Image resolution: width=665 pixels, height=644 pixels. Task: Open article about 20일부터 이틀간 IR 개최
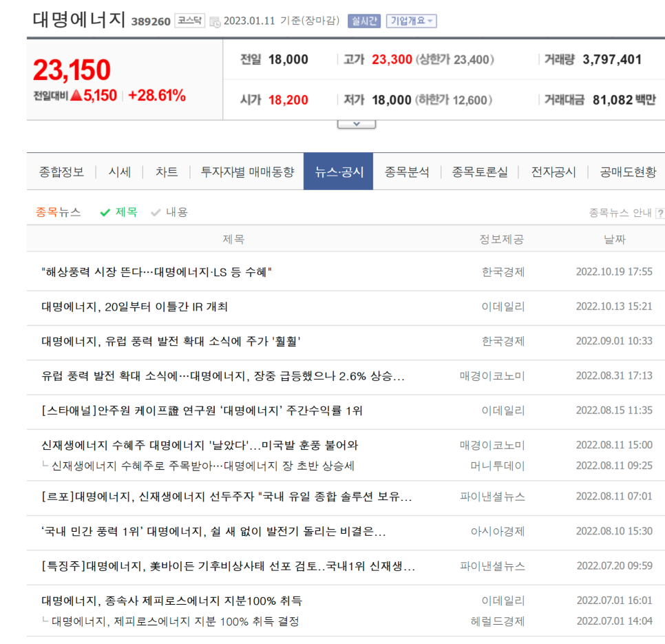[x=134, y=307]
